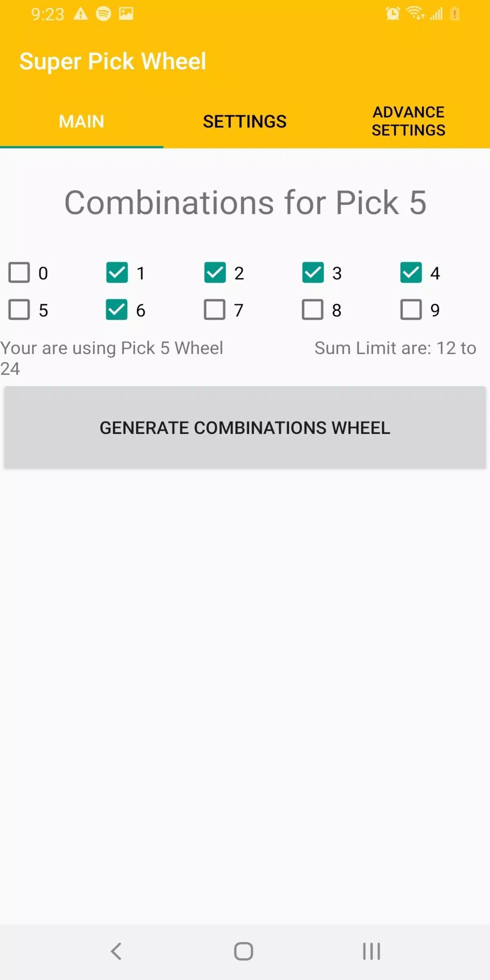The width and height of the screenshot is (490, 980).
Task: Uncheck the number 6 checkbox
Action: [117, 310]
